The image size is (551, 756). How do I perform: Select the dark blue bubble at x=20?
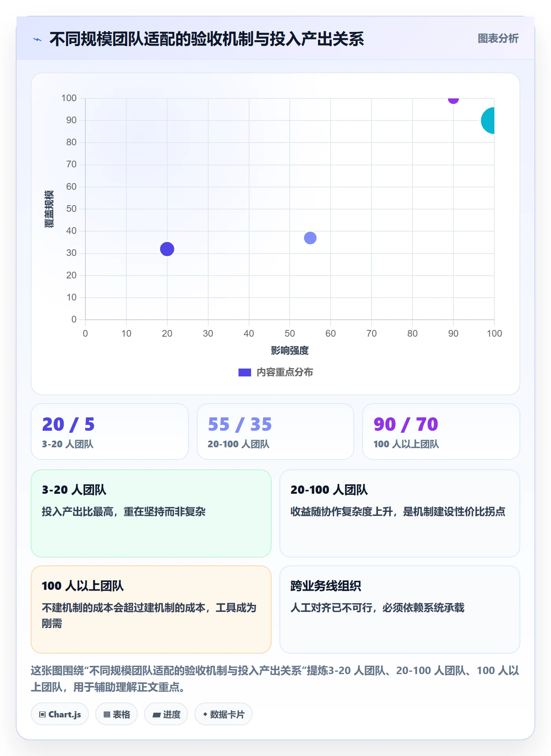click(167, 249)
